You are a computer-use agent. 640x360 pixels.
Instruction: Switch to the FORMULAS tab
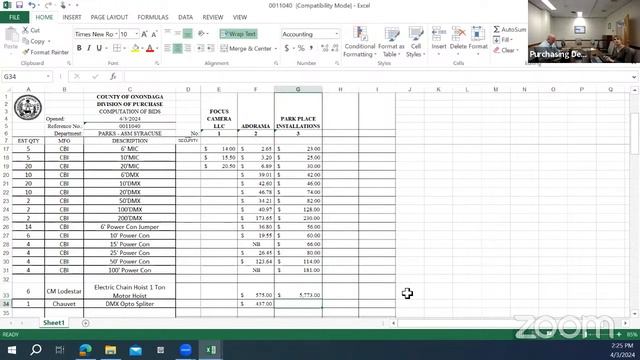point(153,17)
